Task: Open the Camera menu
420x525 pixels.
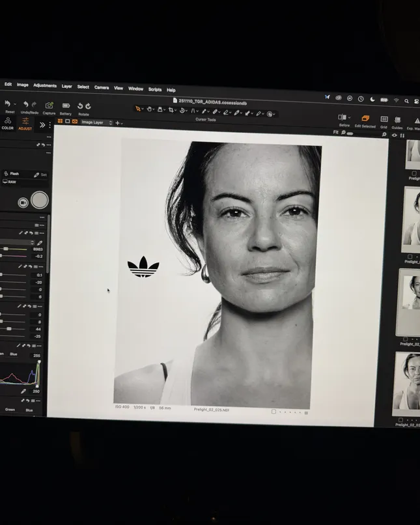Action: (102, 87)
